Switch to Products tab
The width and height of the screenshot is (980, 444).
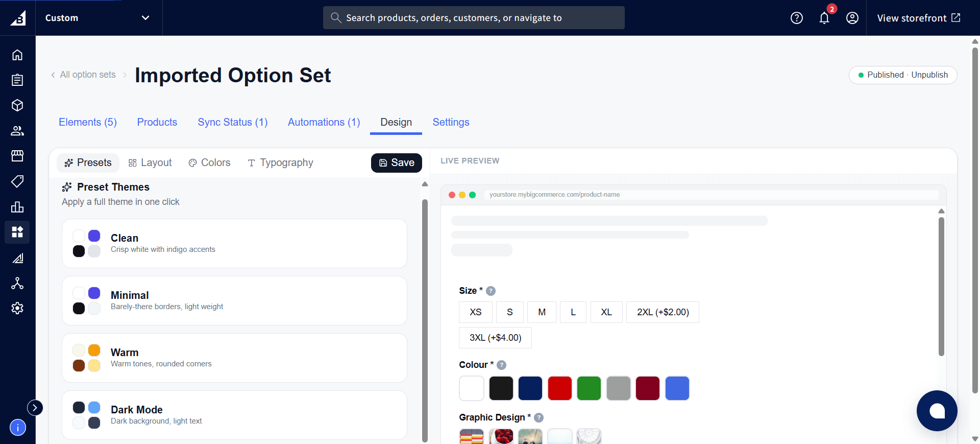[x=157, y=122]
